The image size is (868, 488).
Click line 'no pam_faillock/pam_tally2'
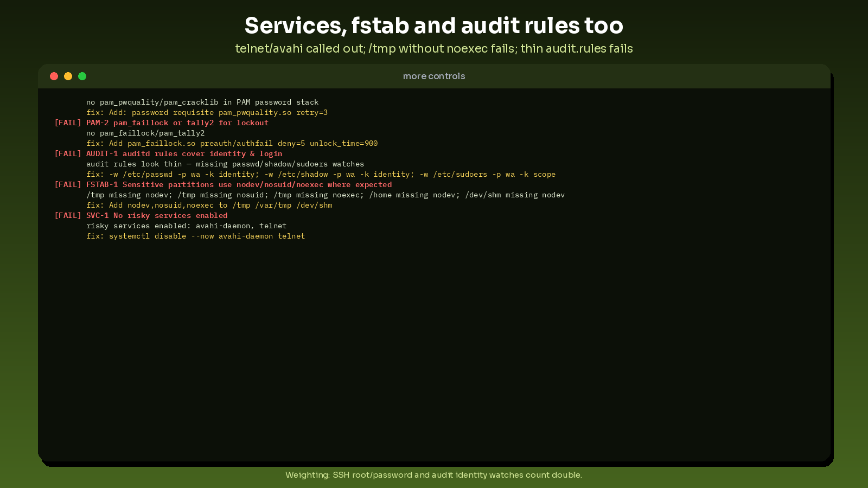(145, 133)
